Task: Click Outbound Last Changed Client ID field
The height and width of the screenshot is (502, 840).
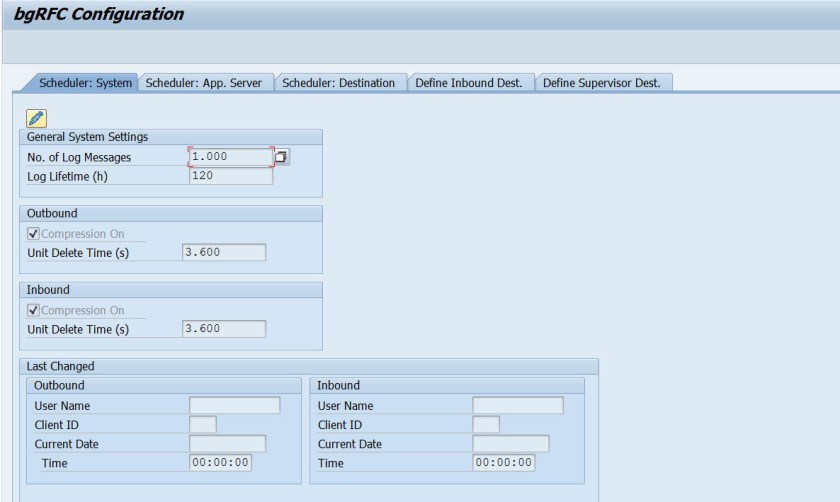Action: (203, 424)
